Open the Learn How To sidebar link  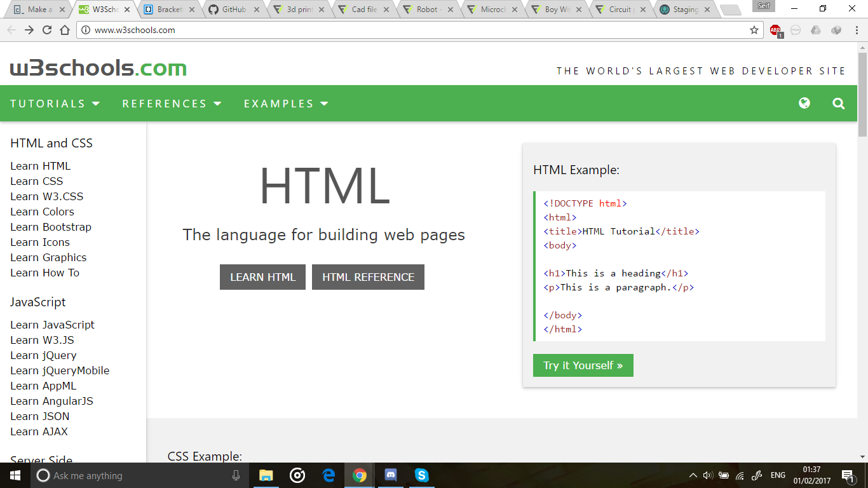44,273
